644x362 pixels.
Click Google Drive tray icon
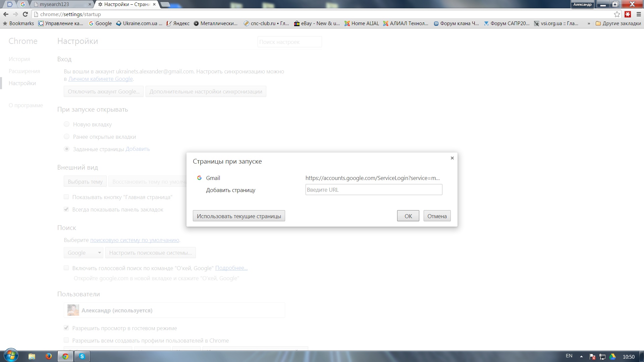(x=612, y=357)
